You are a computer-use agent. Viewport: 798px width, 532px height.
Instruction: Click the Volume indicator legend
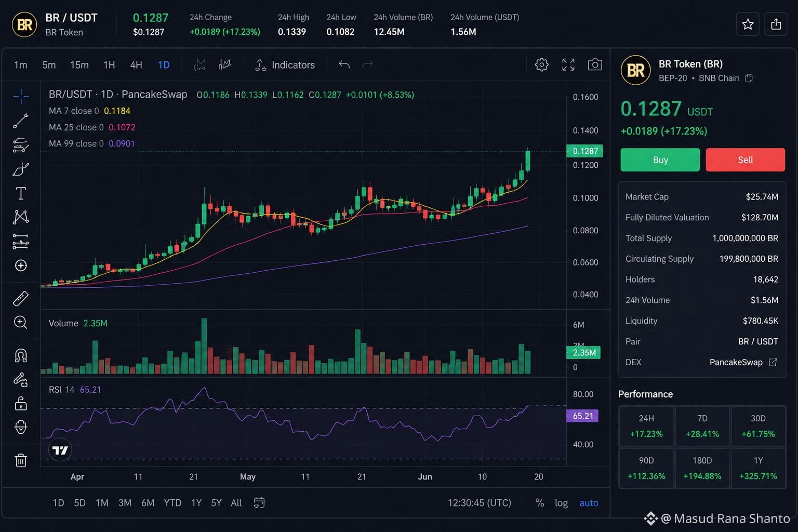tap(78, 323)
